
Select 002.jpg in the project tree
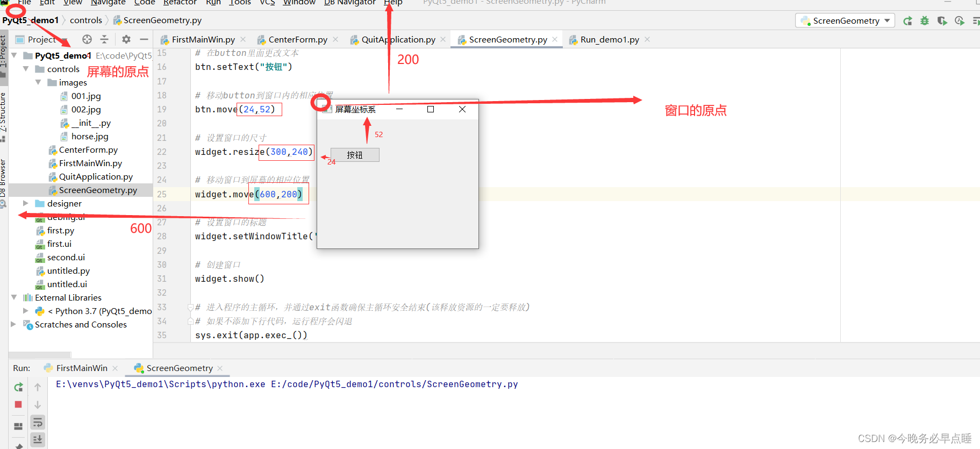click(x=86, y=109)
